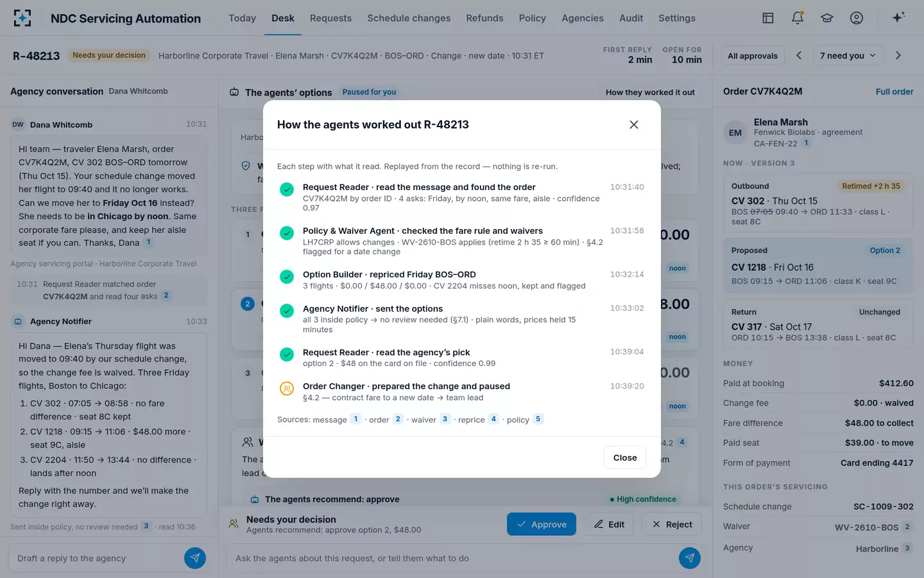Image resolution: width=924 pixels, height=578 pixels.
Task: Open source reference 2 for order
Action: [398, 419]
